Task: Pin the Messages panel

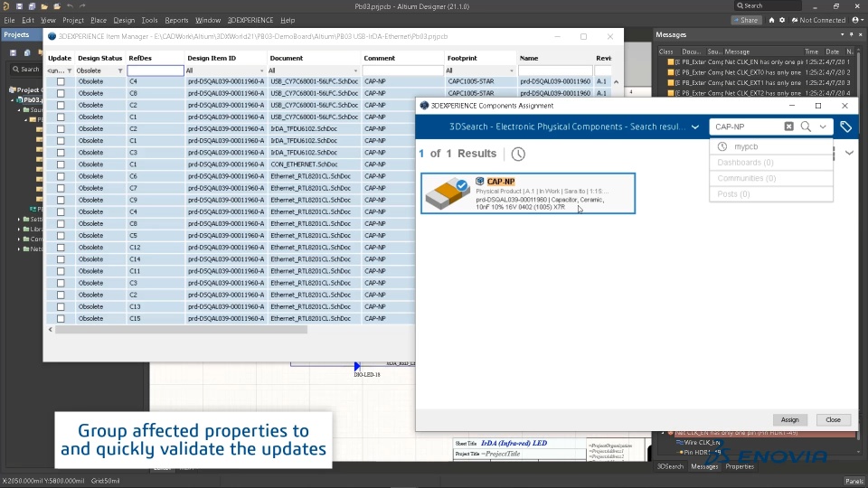Action: (852, 34)
